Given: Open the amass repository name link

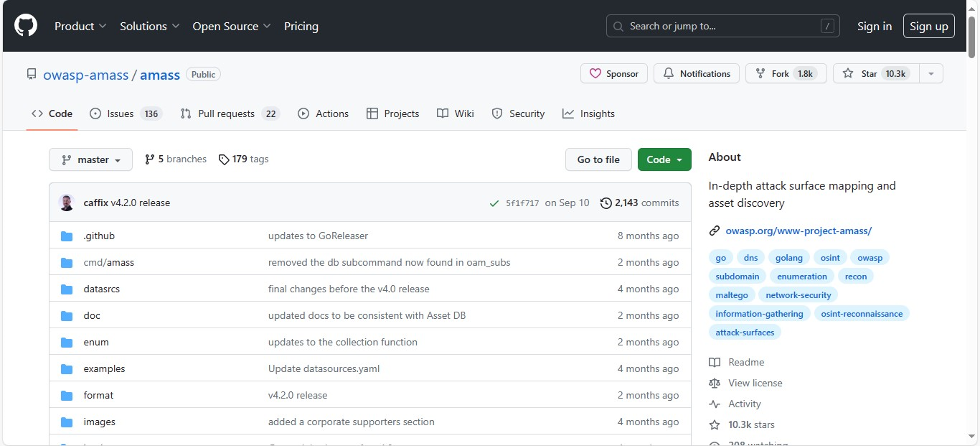Looking at the screenshot, I should coord(160,75).
